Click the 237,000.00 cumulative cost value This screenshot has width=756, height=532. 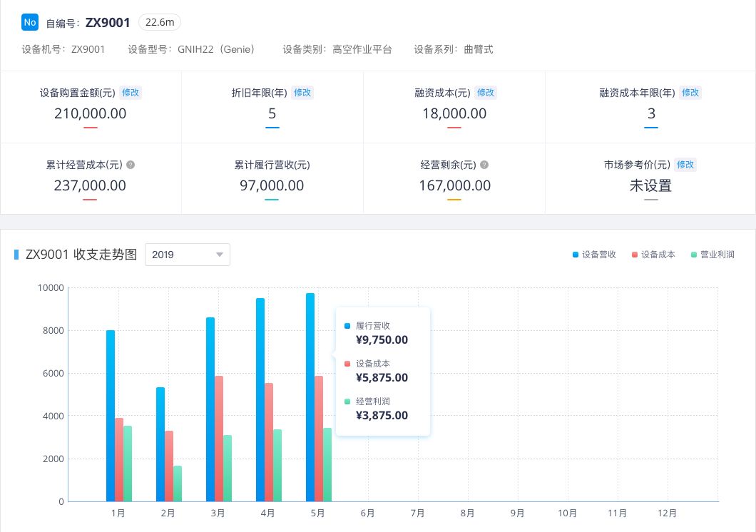coord(90,185)
